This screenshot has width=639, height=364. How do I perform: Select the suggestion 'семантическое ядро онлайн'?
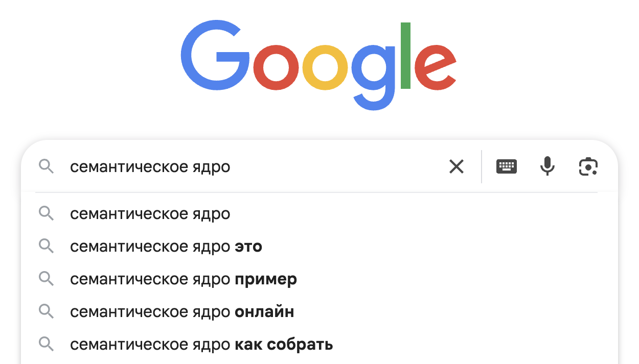[x=181, y=312]
